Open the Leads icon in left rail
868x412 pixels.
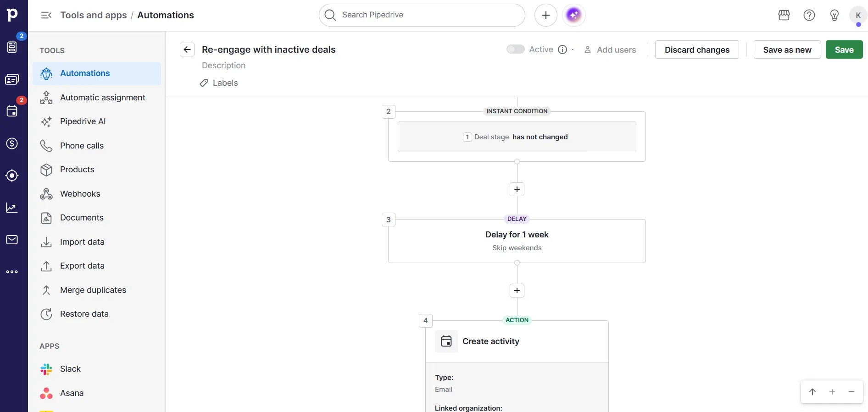click(12, 47)
